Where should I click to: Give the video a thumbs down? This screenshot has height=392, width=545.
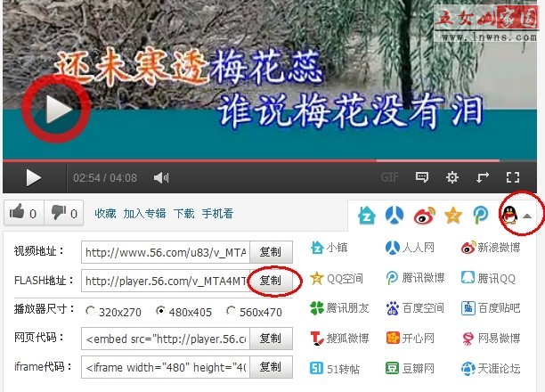click(63, 213)
